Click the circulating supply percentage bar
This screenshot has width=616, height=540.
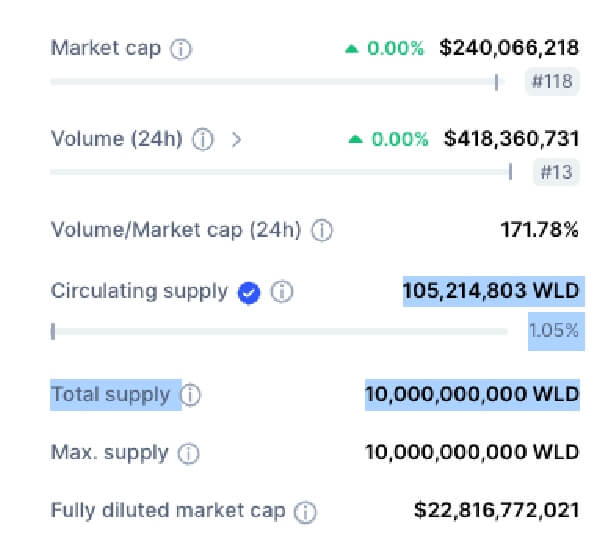tap(279, 331)
